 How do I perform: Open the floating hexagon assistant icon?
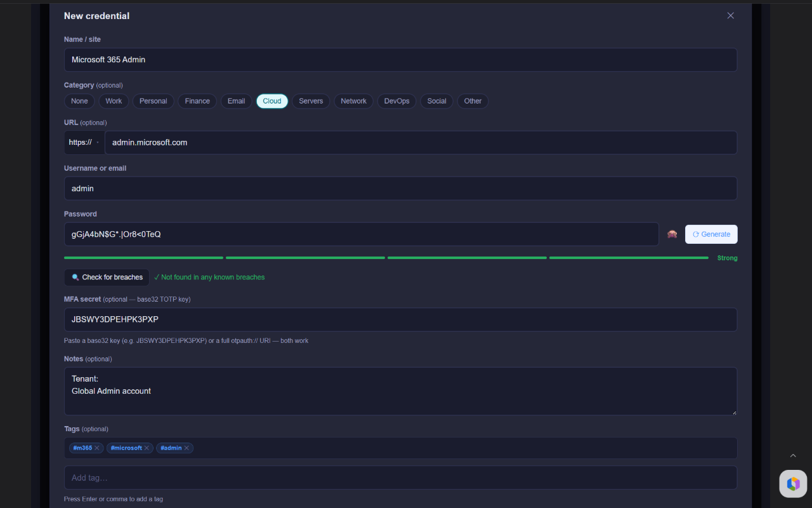[x=793, y=484]
